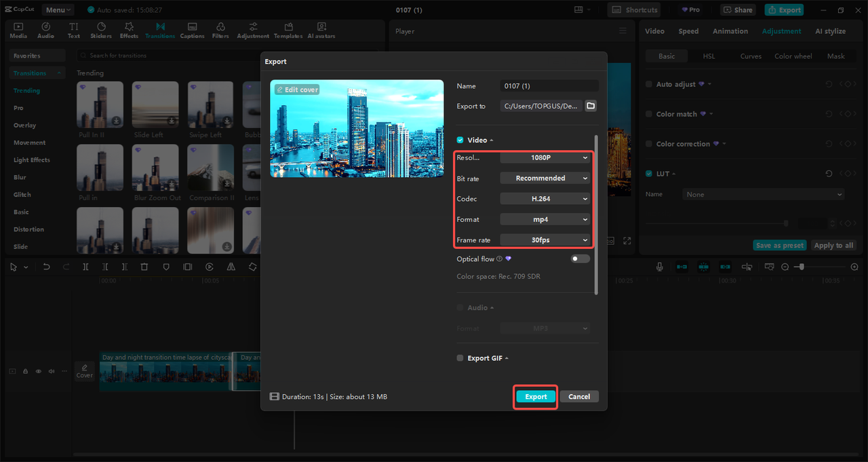Screen dimensions: 868x462
Task: Open the LUT Name dropdown showing None
Action: tap(763, 194)
